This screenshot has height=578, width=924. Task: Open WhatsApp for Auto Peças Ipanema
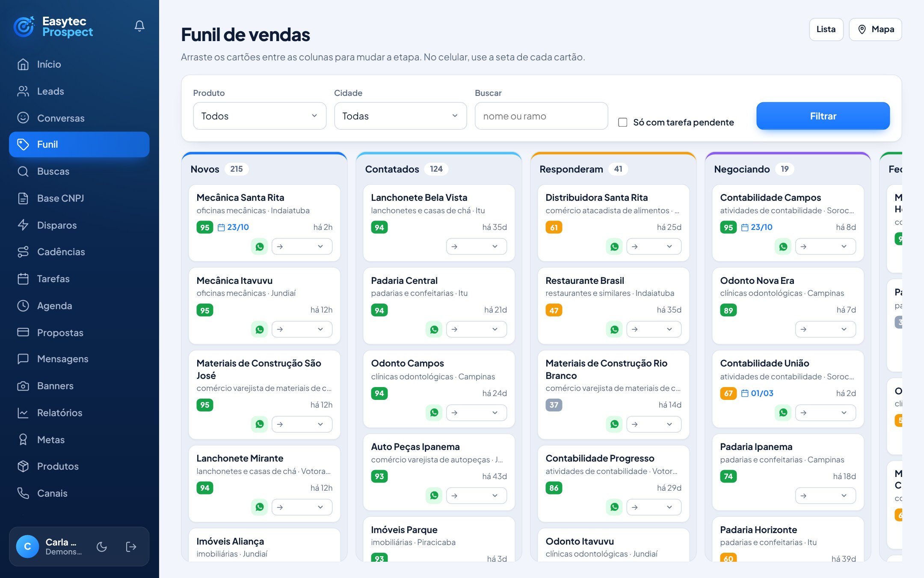pos(434,495)
